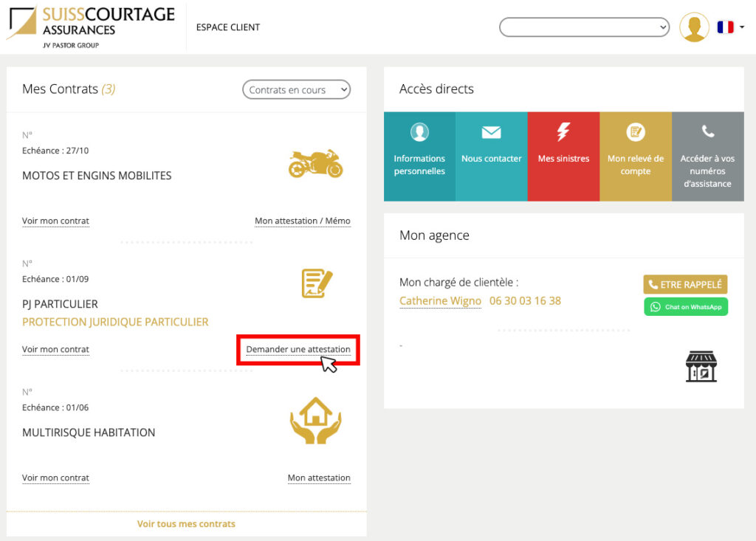Screen dimensions: 756x541
Task: Open the Nous contacter envelope tile
Action: click(491, 156)
